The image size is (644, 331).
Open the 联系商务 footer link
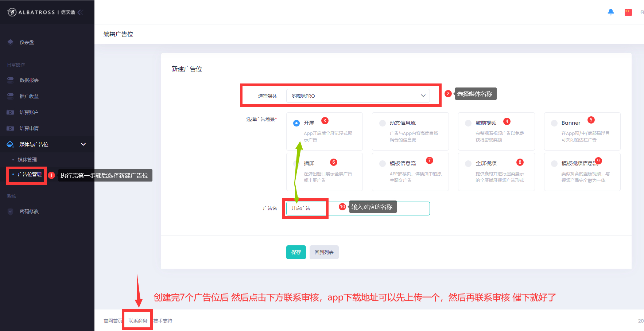[x=137, y=321]
